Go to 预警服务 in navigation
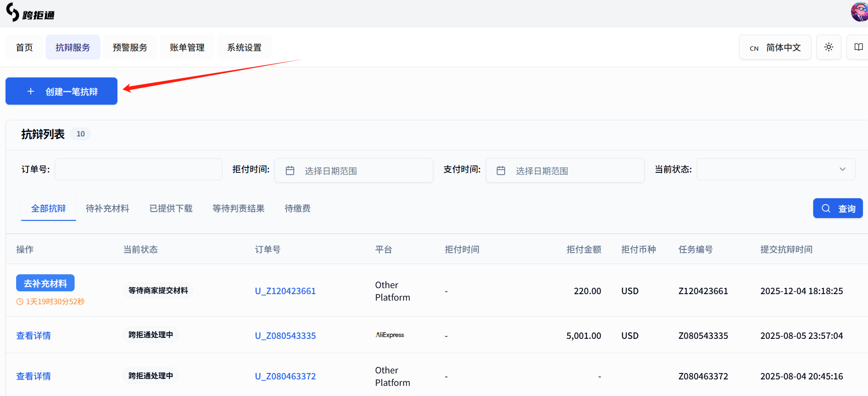The height and width of the screenshot is (396, 868). [130, 47]
